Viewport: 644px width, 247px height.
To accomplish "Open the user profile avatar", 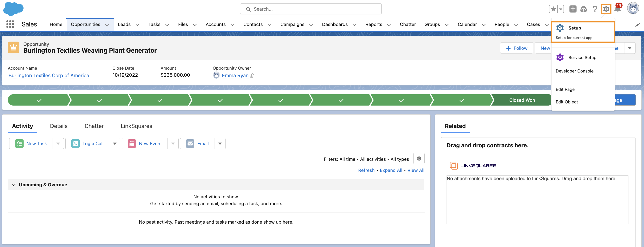I will coord(633,9).
